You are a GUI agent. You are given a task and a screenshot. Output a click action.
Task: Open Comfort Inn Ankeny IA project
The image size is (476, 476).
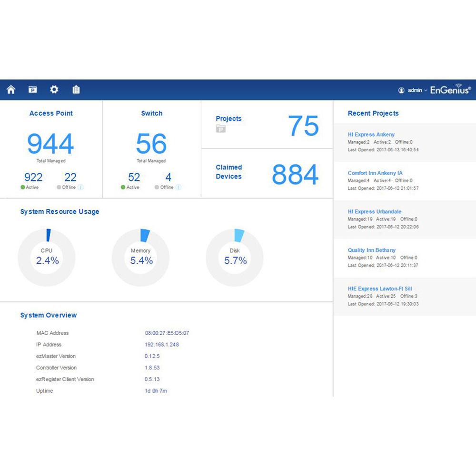pos(375,173)
